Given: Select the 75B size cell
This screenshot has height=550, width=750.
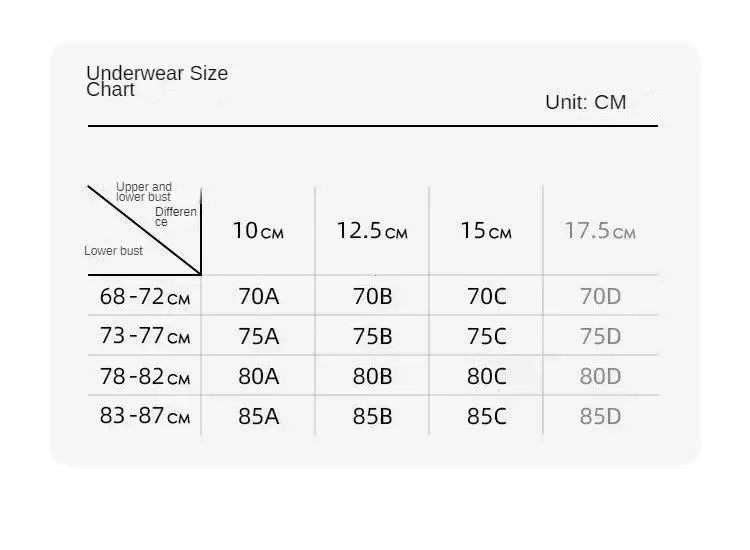Looking at the screenshot, I should (373, 337).
